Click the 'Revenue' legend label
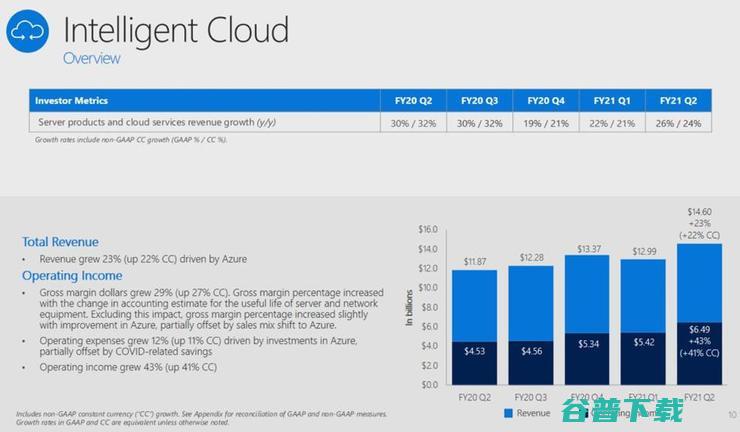This screenshot has height=432, width=740. click(533, 413)
